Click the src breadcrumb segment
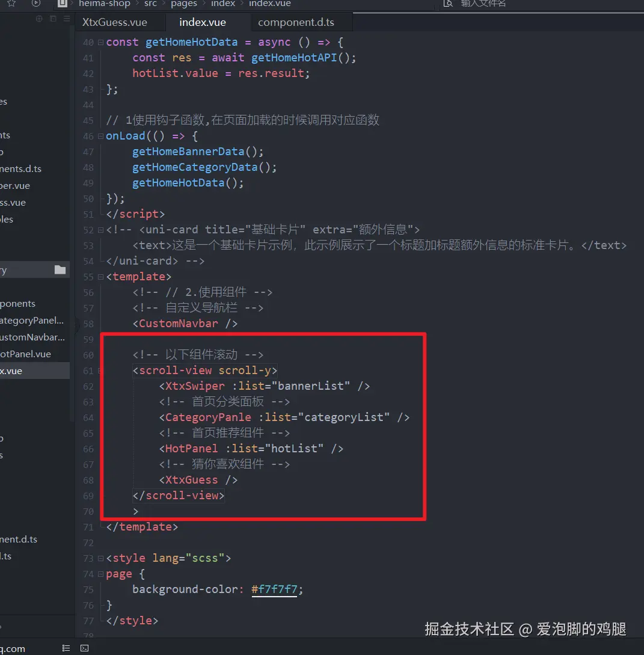This screenshot has height=655, width=644. (x=151, y=4)
